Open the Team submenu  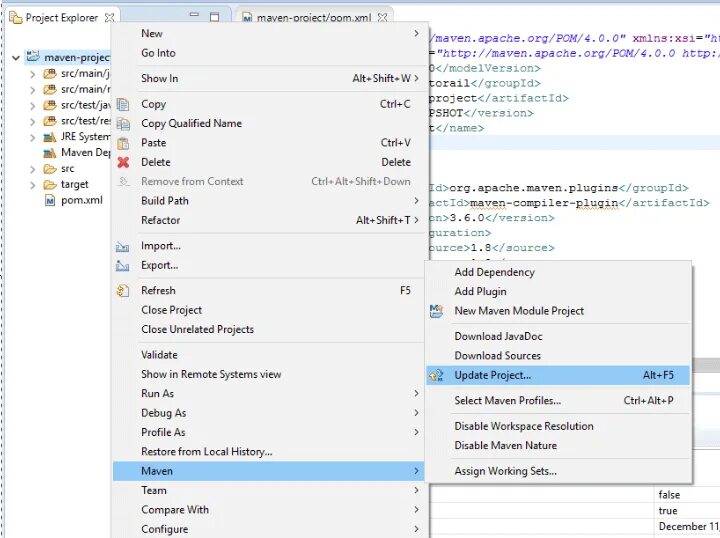pos(268,491)
